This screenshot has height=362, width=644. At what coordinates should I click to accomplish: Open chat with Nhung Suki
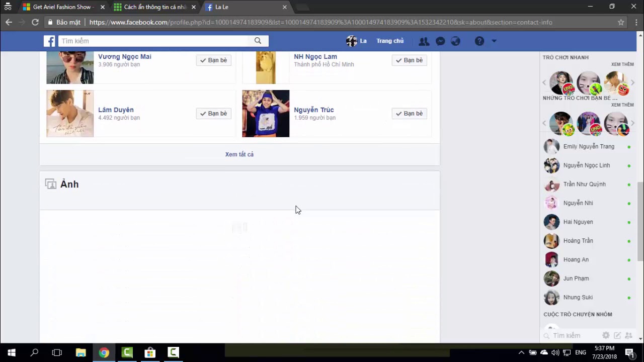[x=588, y=298]
